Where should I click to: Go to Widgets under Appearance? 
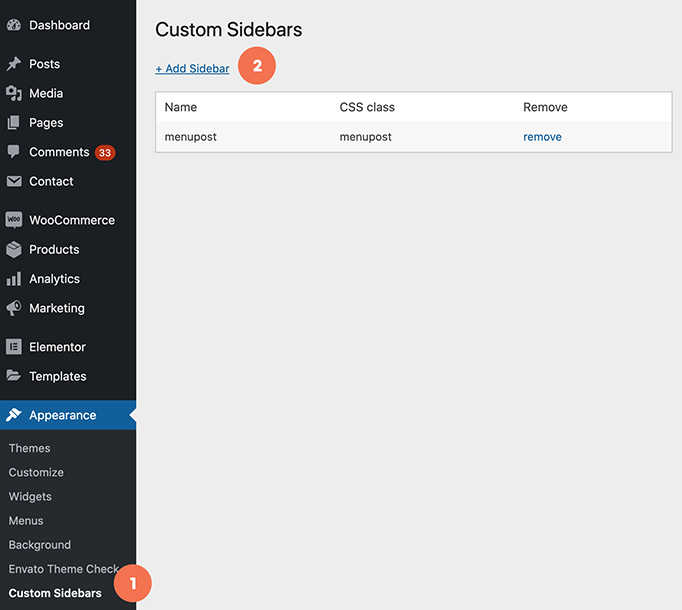pyautogui.click(x=30, y=496)
